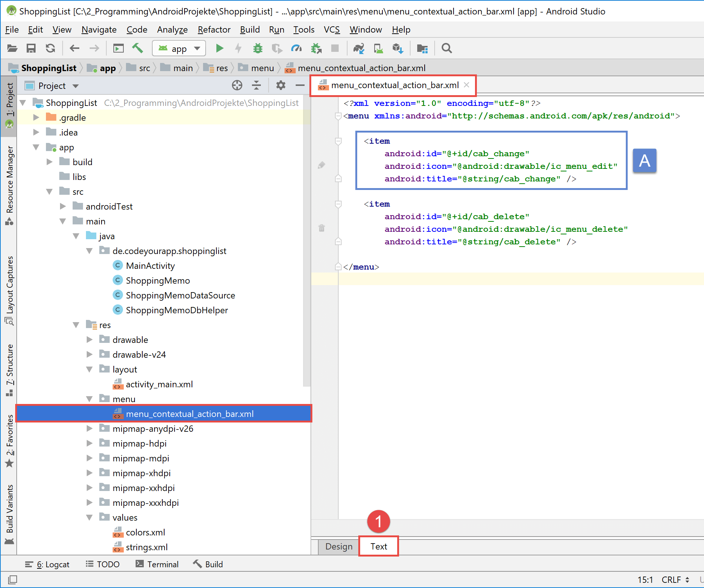Open the Build menu
Screen dimensions: 704x588
[250, 30]
